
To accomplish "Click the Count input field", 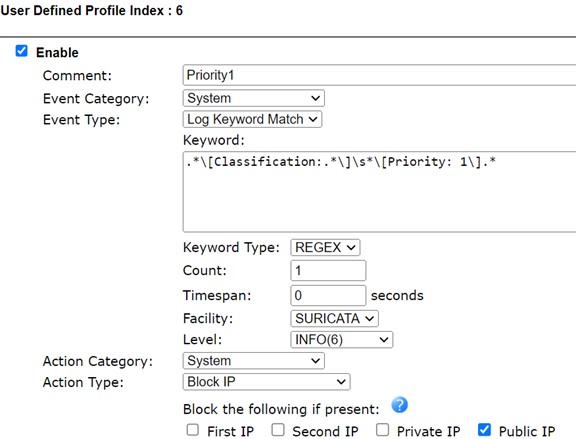I will point(328,271).
